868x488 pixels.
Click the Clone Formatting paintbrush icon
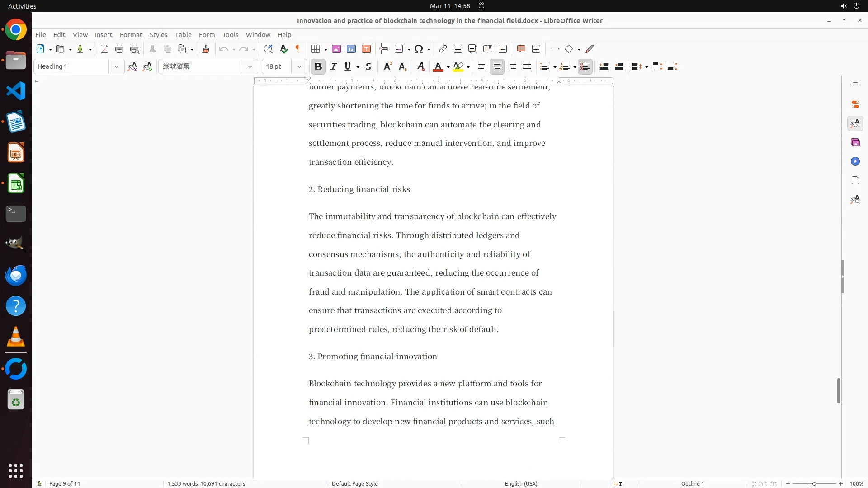(206, 49)
